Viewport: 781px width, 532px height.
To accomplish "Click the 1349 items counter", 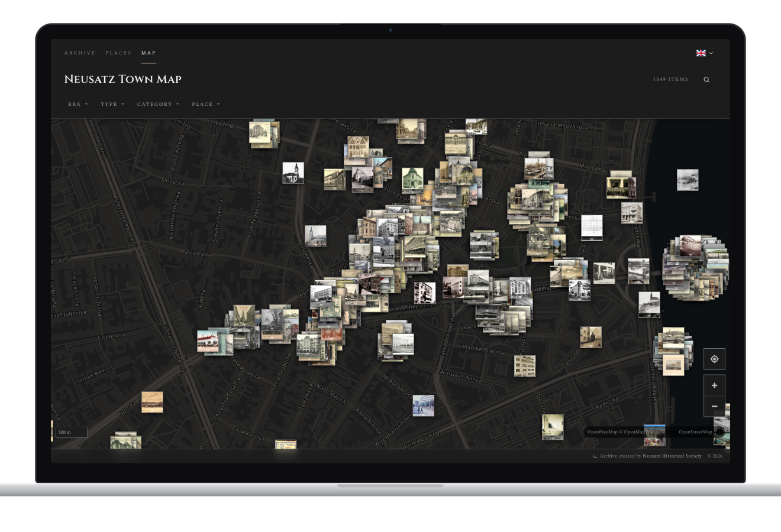I will click(x=670, y=79).
